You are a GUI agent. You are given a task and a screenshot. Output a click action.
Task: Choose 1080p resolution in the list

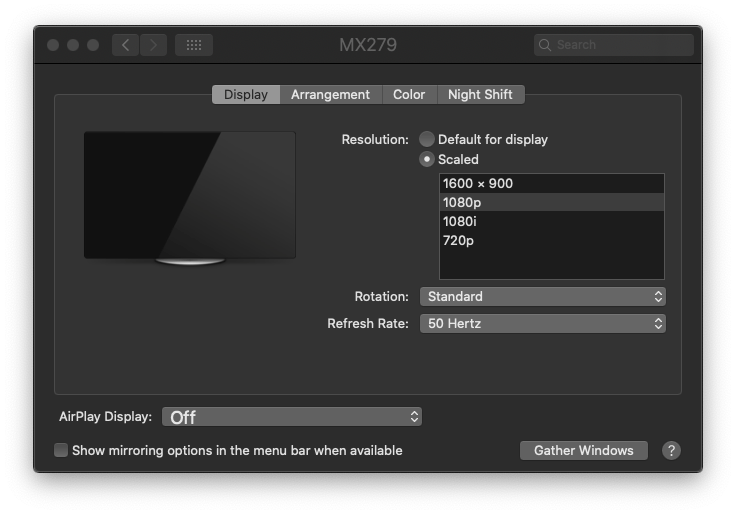(x=552, y=202)
